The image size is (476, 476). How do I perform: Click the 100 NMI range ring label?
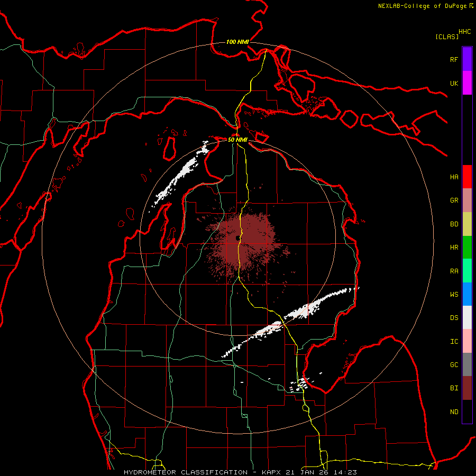click(237, 42)
